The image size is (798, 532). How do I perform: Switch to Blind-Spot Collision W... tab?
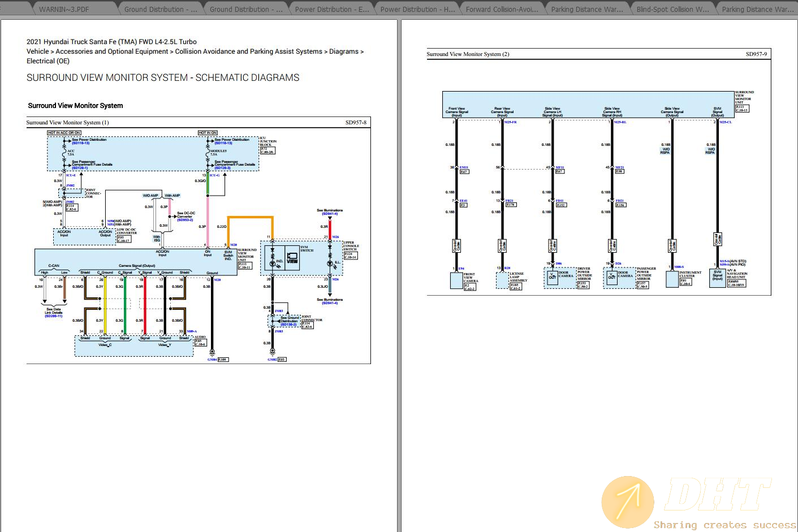click(x=672, y=9)
